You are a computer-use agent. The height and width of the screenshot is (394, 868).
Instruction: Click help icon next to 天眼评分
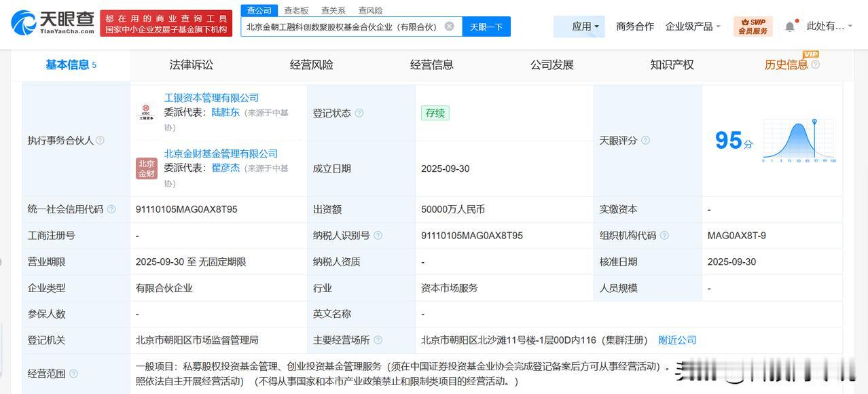coord(645,140)
